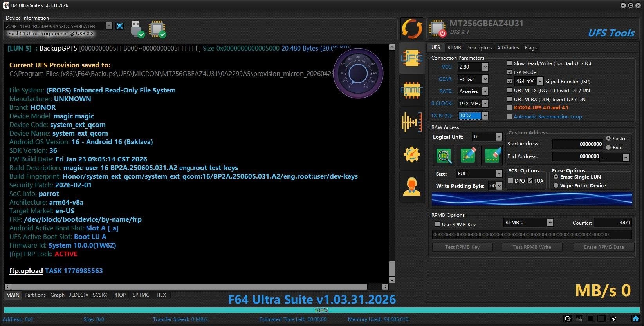This screenshot has width=644, height=326.
Task: Open the GEAR HS_G2 dropdown
Action: tap(485, 79)
